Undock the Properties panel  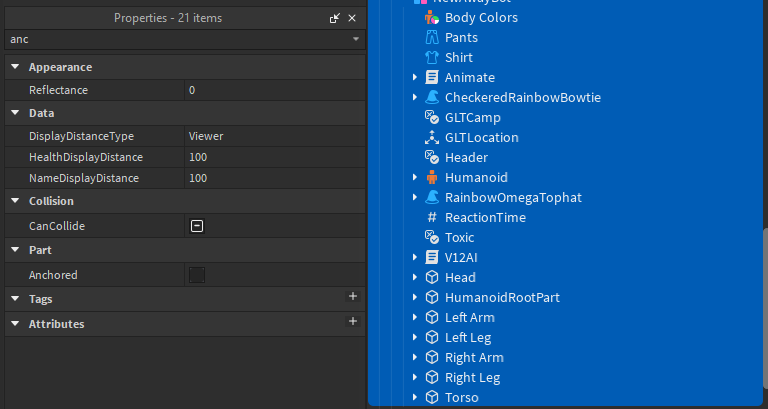335,18
